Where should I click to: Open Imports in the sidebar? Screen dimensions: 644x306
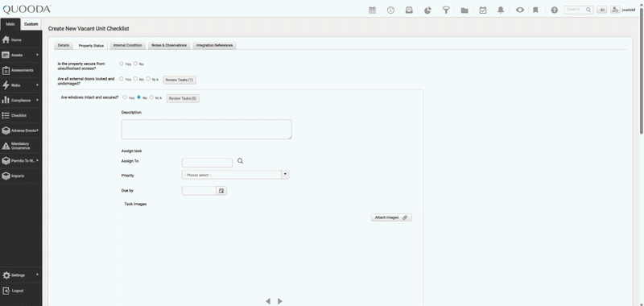(x=21, y=176)
